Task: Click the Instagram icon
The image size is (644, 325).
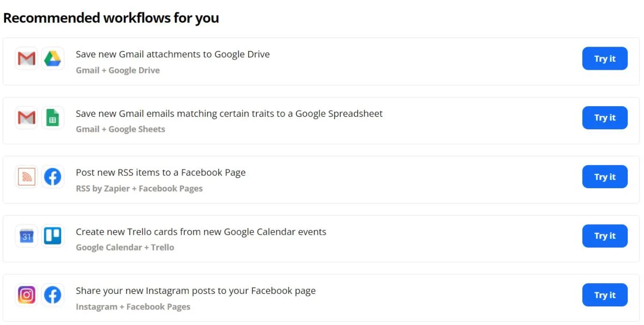Action: [26, 295]
